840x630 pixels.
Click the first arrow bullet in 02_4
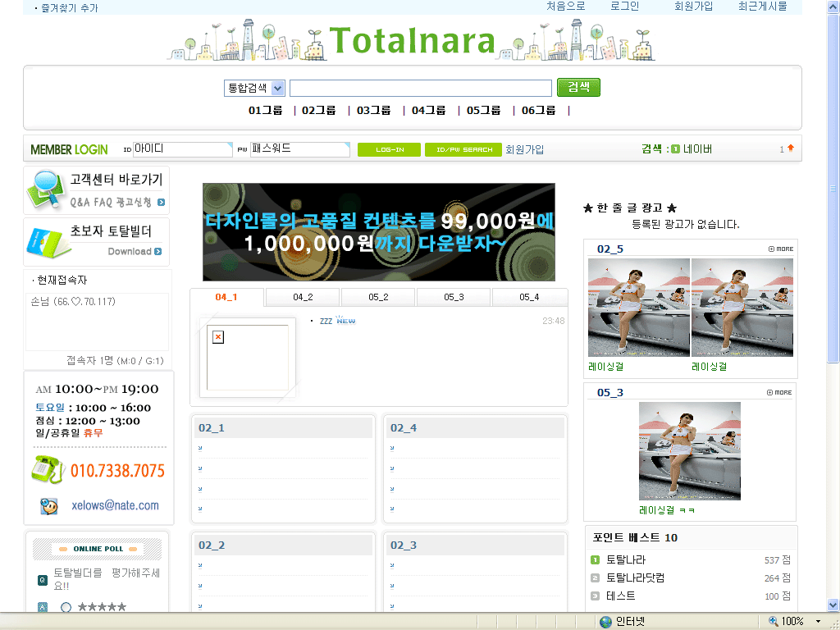[x=392, y=449]
